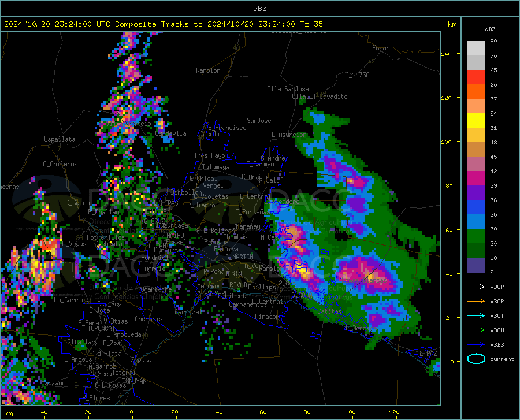Click the dBZ heading above the color scale
The image size is (520, 420).
[490, 29]
